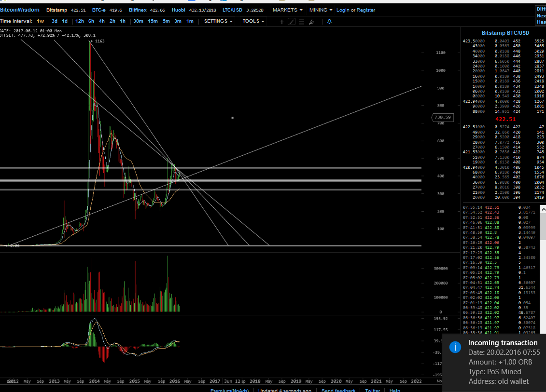The image size is (546, 392).
Task: Select the fan lines drawing tool
Action: tap(311, 22)
